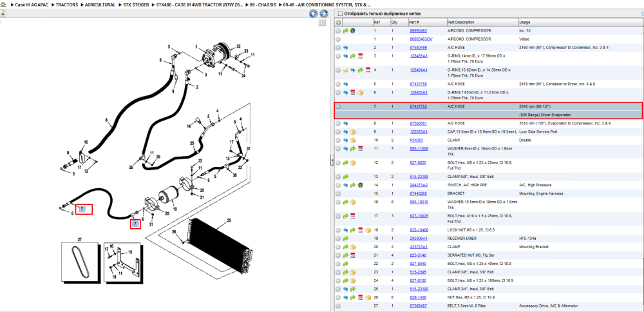This screenshot has height=312, width=644.
Task: Open part number link 284273A2
Action: pyautogui.click(x=419, y=186)
